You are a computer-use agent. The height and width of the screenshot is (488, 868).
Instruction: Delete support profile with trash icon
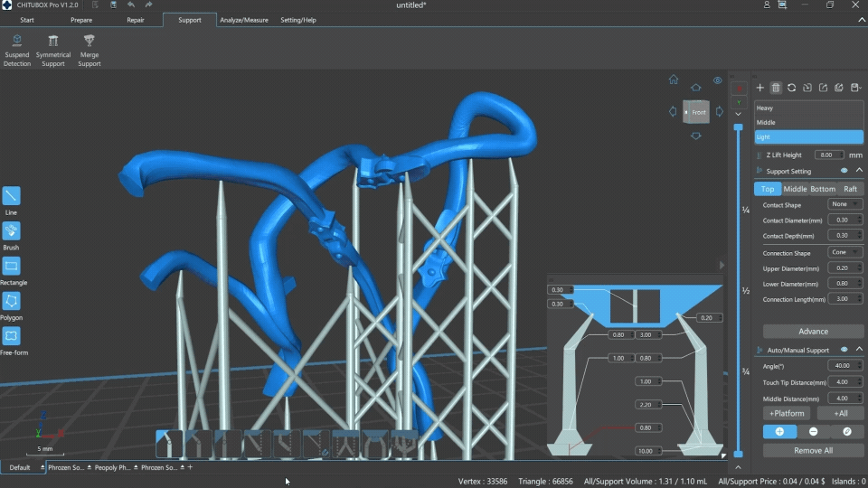tap(776, 88)
